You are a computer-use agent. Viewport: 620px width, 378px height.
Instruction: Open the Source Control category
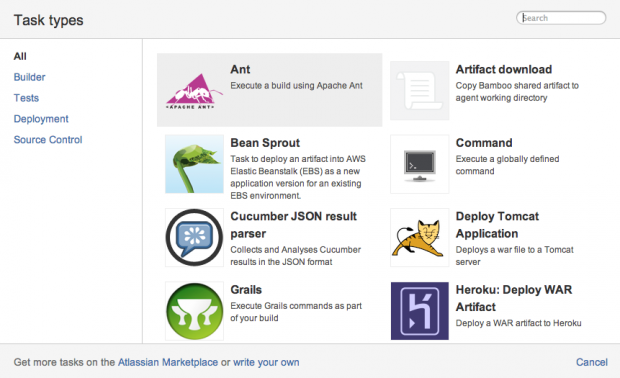(48, 140)
